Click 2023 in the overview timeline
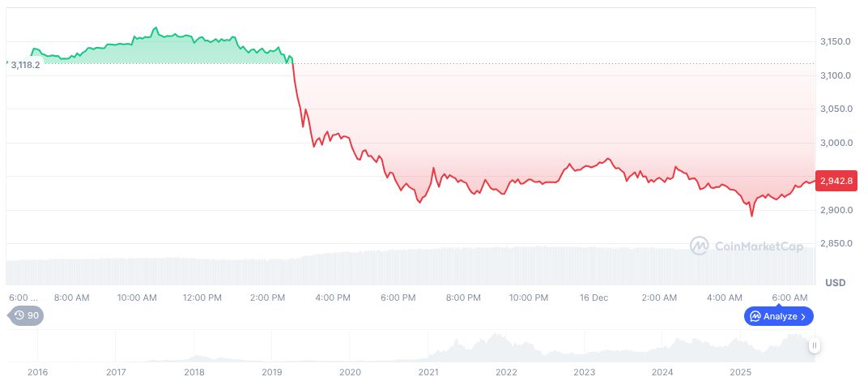 584,372
